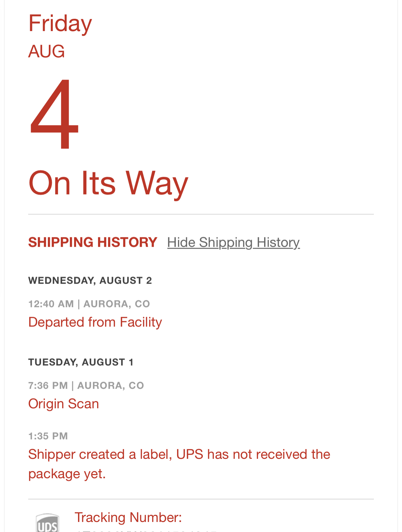The image size is (402, 532).
Task: Tap the SHIPPING HISTORY heading
Action: pos(93,242)
